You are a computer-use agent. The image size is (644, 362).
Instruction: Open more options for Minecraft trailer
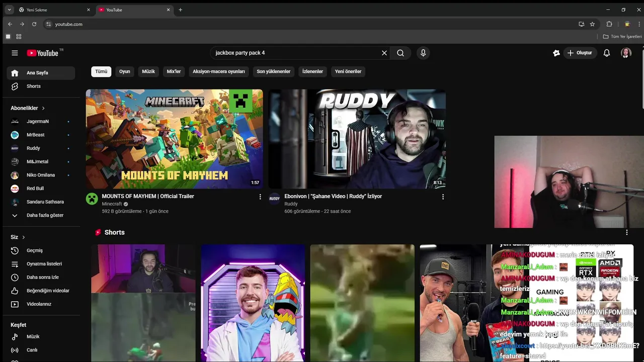260,197
